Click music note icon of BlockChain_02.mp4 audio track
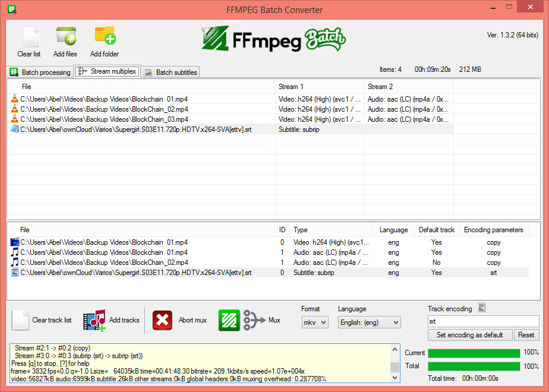Image resolution: width=549 pixels, height=392 pixels. 15,262
